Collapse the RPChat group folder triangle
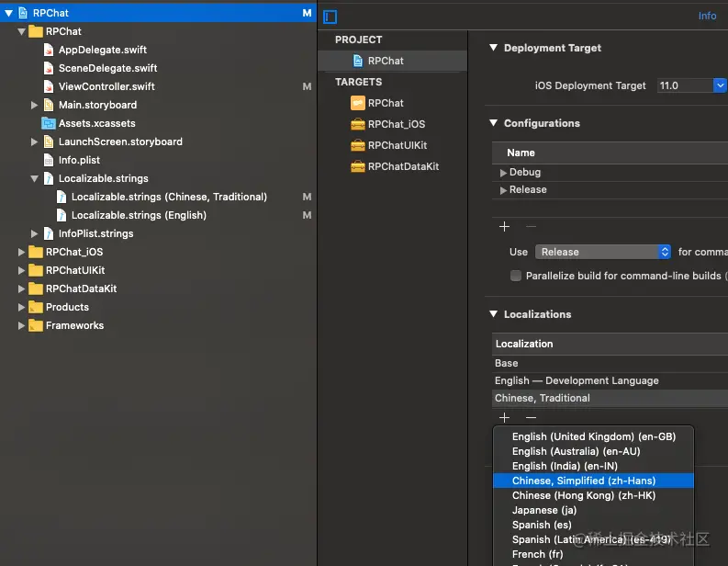The width and height of the screenshot is (728, 566). (21, 31)
